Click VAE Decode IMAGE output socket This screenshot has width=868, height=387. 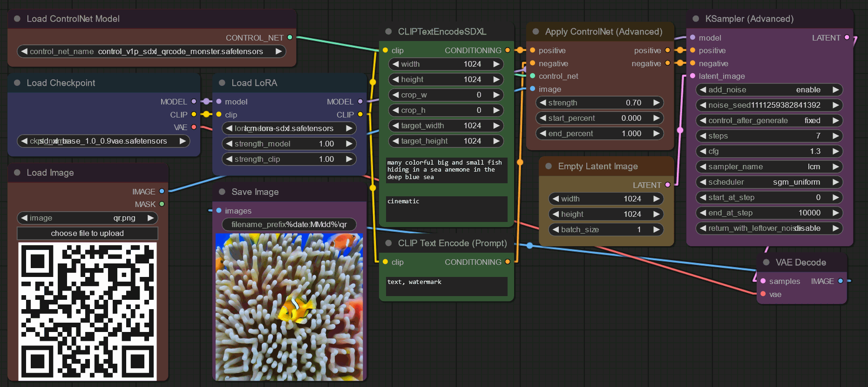[x=840, y=281]
